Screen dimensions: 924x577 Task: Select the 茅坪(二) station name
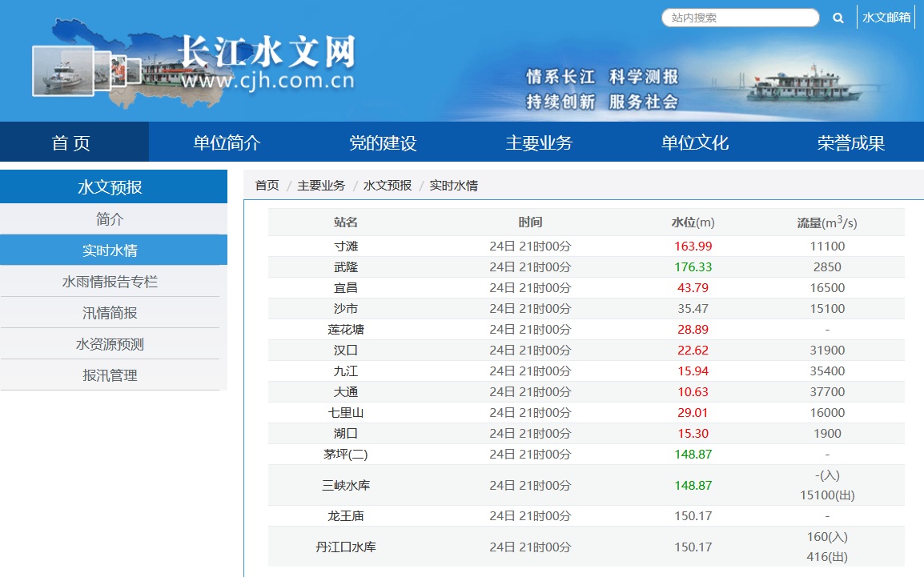tap(346, 454)
